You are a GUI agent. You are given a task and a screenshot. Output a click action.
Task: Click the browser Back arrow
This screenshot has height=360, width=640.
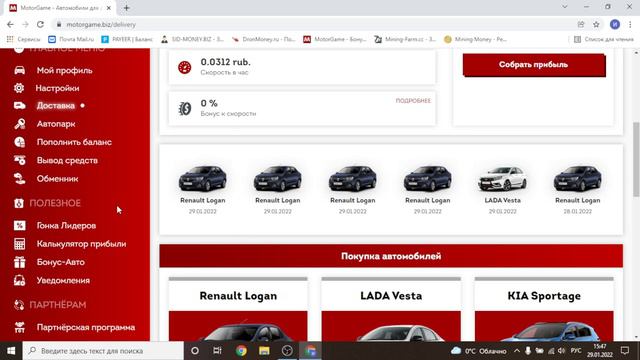point(10,24)
